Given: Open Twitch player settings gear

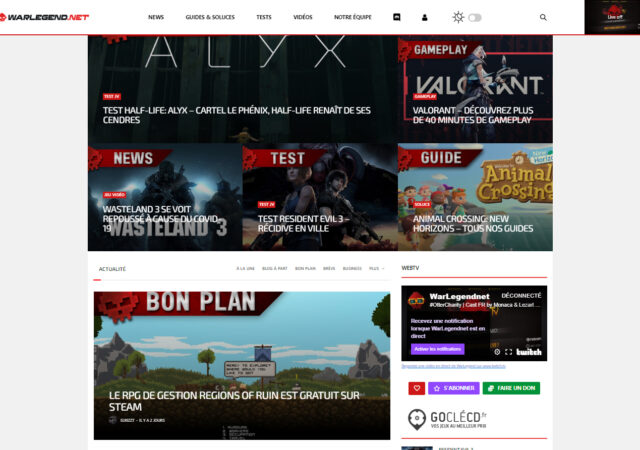Looking at the screenshot, I should point(497,352).
